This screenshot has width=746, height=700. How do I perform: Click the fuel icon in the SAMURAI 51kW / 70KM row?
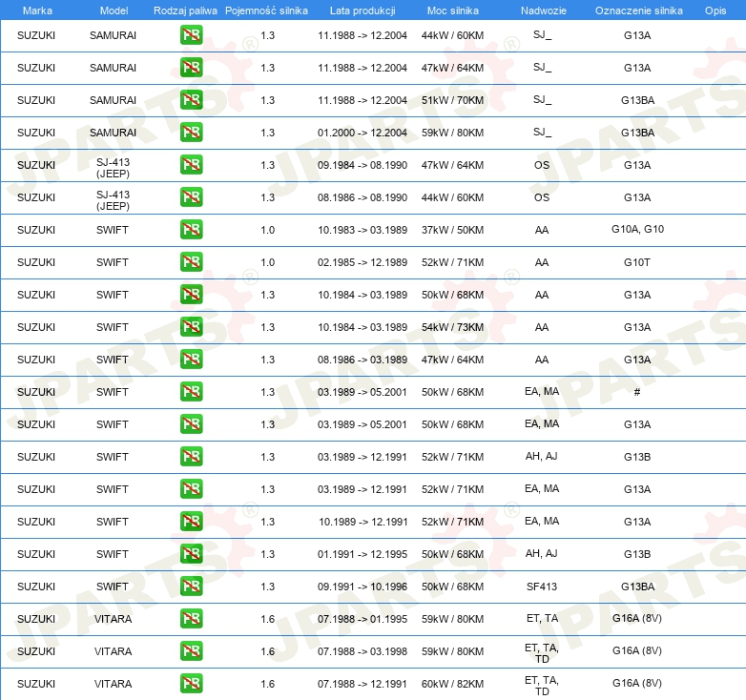pyautogui.click(x=191, y=99)
